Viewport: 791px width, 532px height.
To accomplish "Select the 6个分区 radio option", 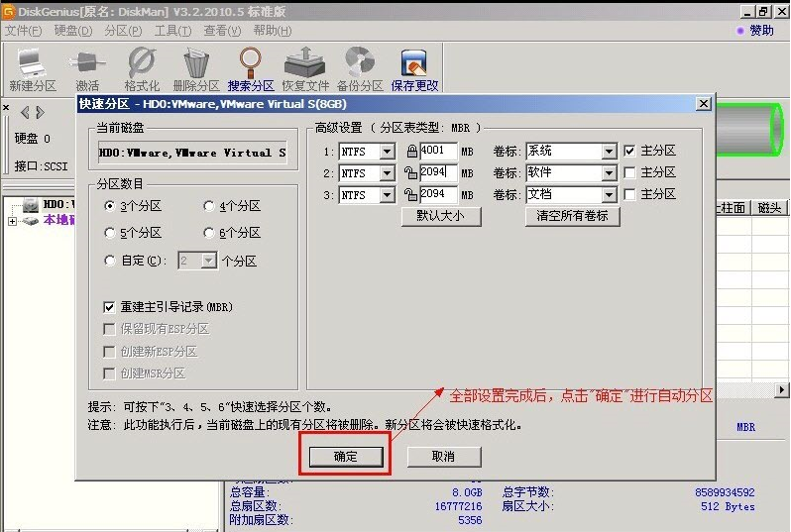I will (209, 233).
